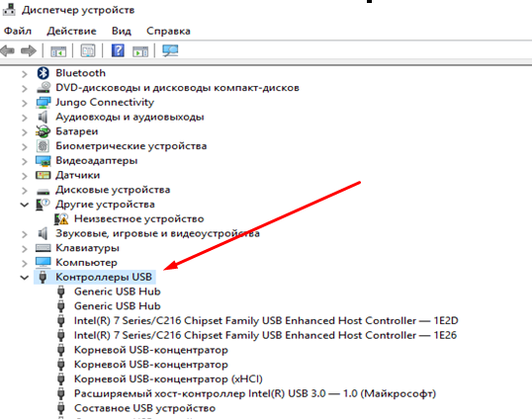Open the Действие menu
The image size is (532, 419).
71,31
